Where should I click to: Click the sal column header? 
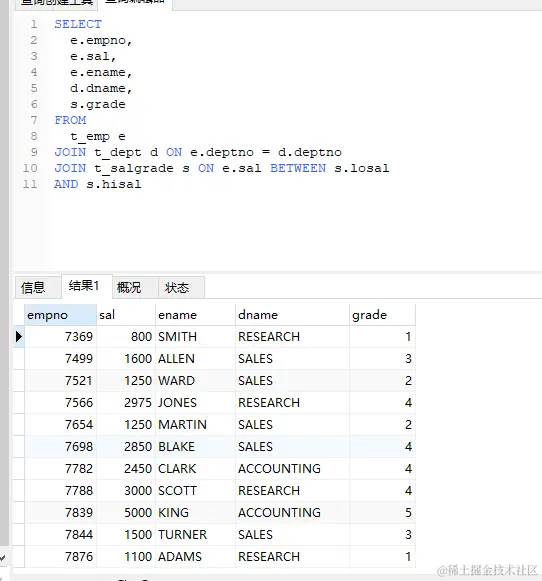point(126,315)
